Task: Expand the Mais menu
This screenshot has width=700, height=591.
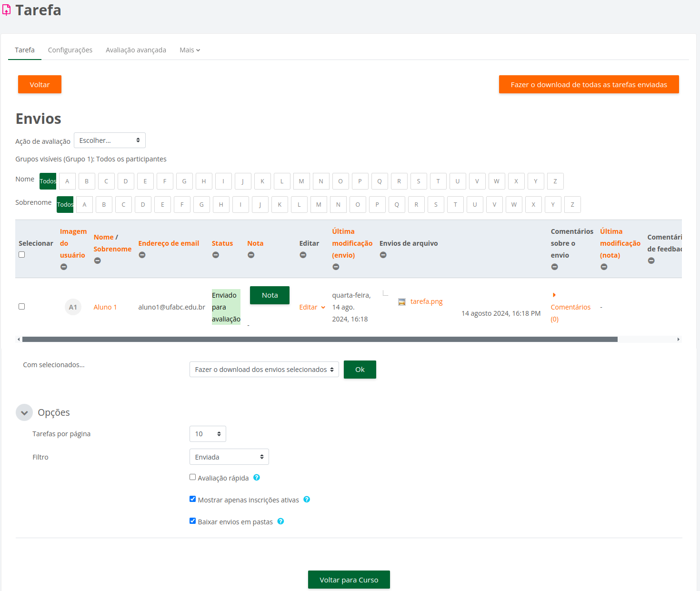Action: pos(190,50)
